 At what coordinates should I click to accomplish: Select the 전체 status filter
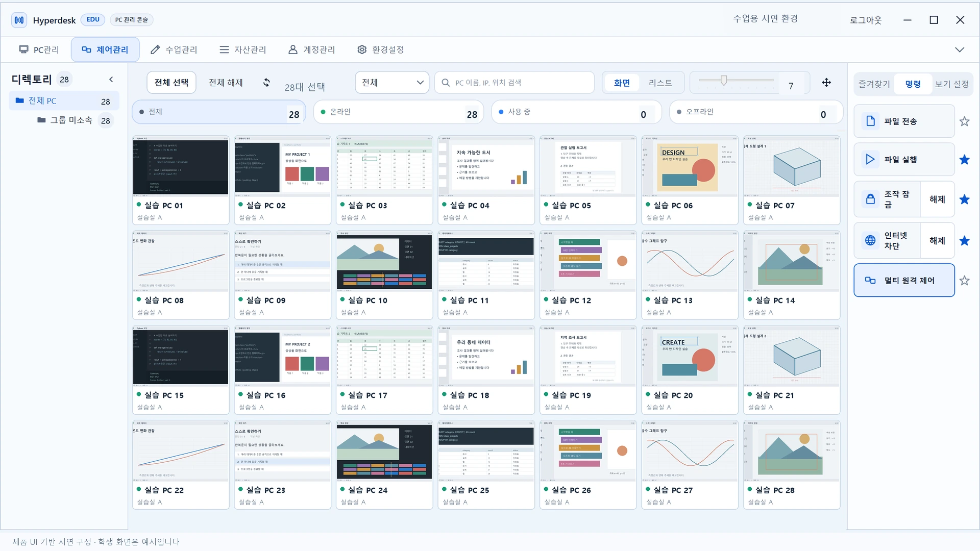pyautogui.click(x=219, y=112)
